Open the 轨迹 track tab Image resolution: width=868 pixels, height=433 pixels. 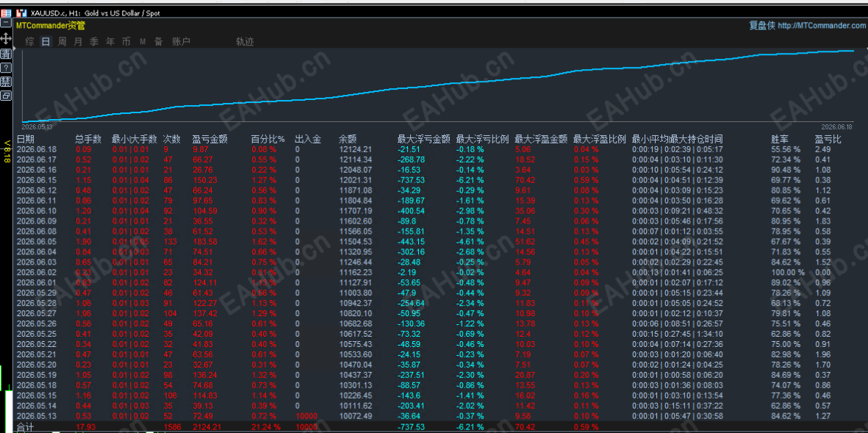(245, 41)
